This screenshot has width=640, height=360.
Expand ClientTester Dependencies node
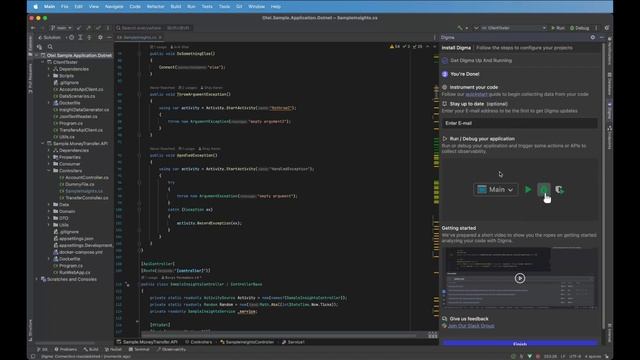point(49,69)
